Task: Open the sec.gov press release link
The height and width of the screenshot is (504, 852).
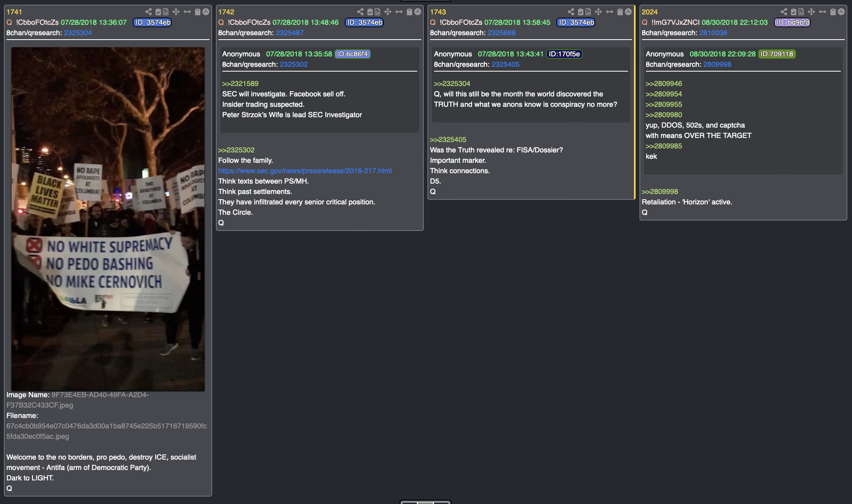Action: [305, 171]
